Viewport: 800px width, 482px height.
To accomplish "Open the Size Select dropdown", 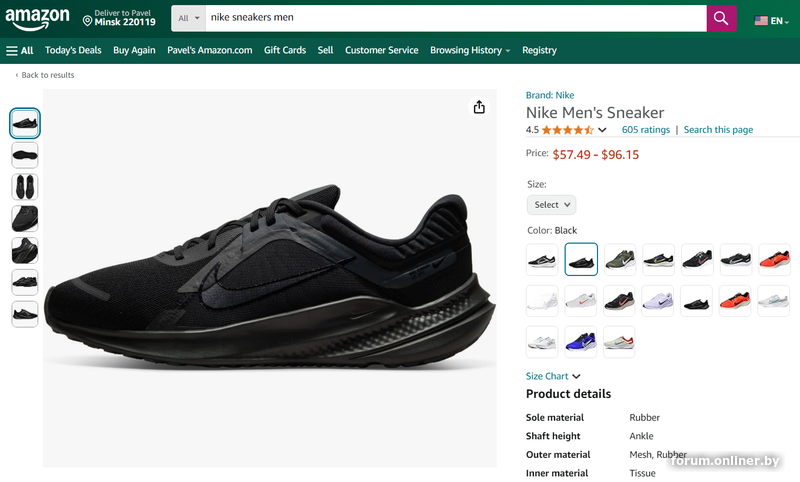I will 552,204.
